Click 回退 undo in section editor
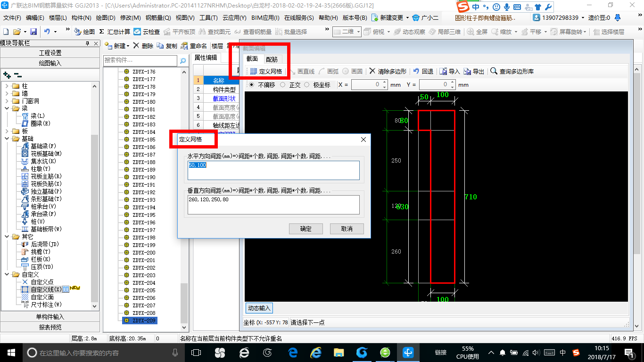This screenshot has width=644, height=362. pyautogui.click(x=423, y=71)
